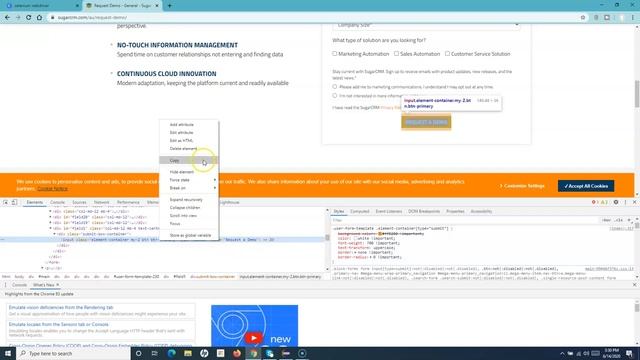Toggle .cls class editor button in Styles
This screenshot has width=640, height=360.
619,220
